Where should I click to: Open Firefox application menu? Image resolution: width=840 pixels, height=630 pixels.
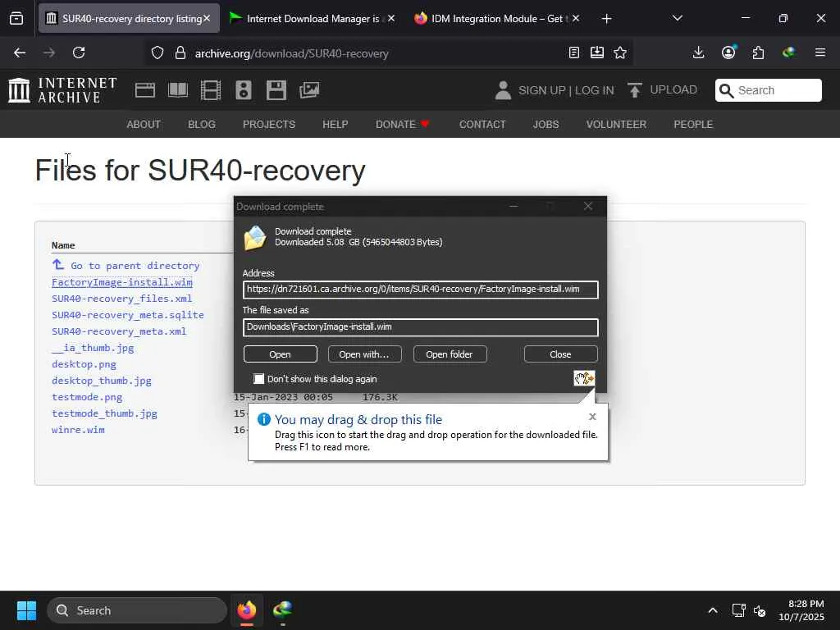[820, 52]
